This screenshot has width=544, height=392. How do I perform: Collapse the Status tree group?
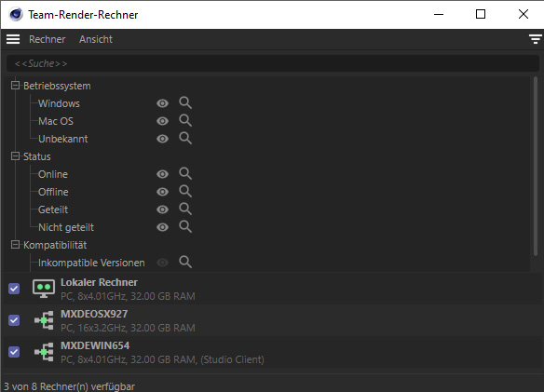(x=15, y=156)
